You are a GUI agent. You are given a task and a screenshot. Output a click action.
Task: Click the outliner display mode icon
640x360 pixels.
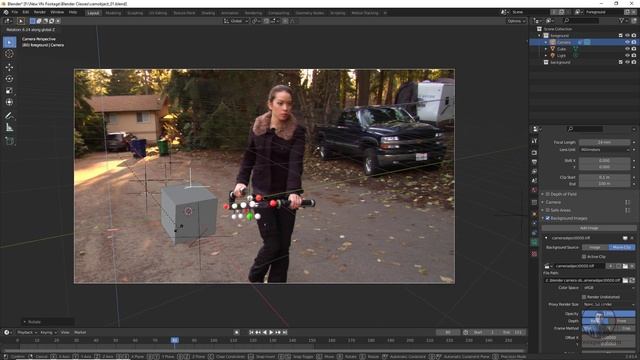click(x=549, y=20)
